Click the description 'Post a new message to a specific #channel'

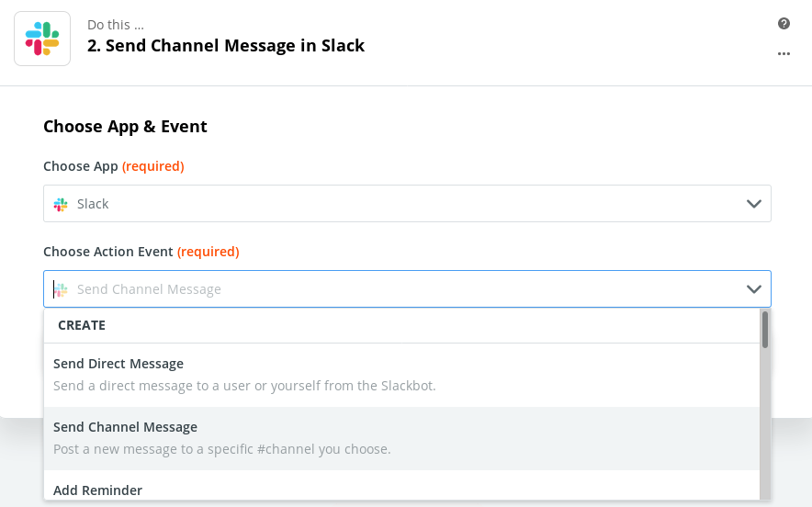tap(221, 449)
